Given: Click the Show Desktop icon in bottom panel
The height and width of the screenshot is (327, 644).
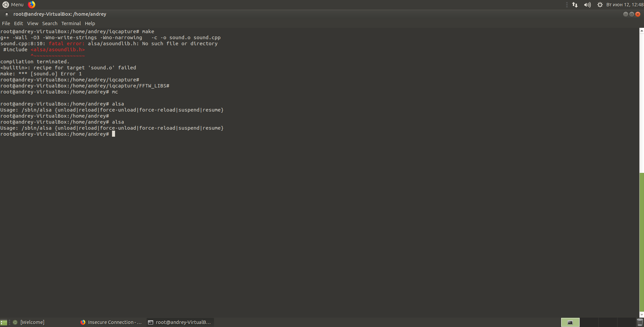Looking at the screenshot, I should point(4,322).
